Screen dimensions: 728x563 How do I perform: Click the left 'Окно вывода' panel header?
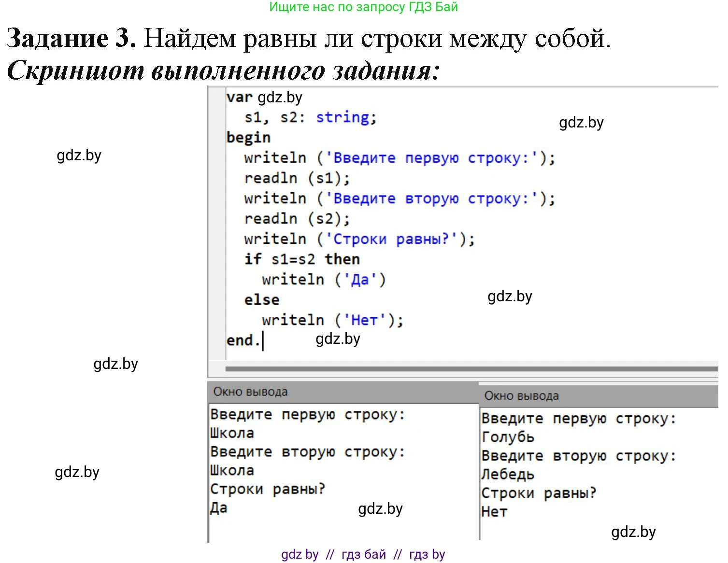343,392
